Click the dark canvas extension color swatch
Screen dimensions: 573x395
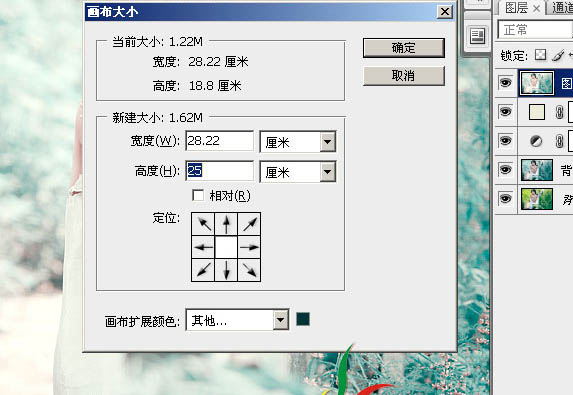(x=303, y=319)
